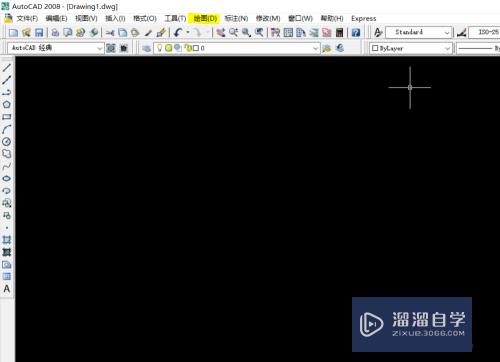Open the linetype control dropdown

click(x=478, y=48)
